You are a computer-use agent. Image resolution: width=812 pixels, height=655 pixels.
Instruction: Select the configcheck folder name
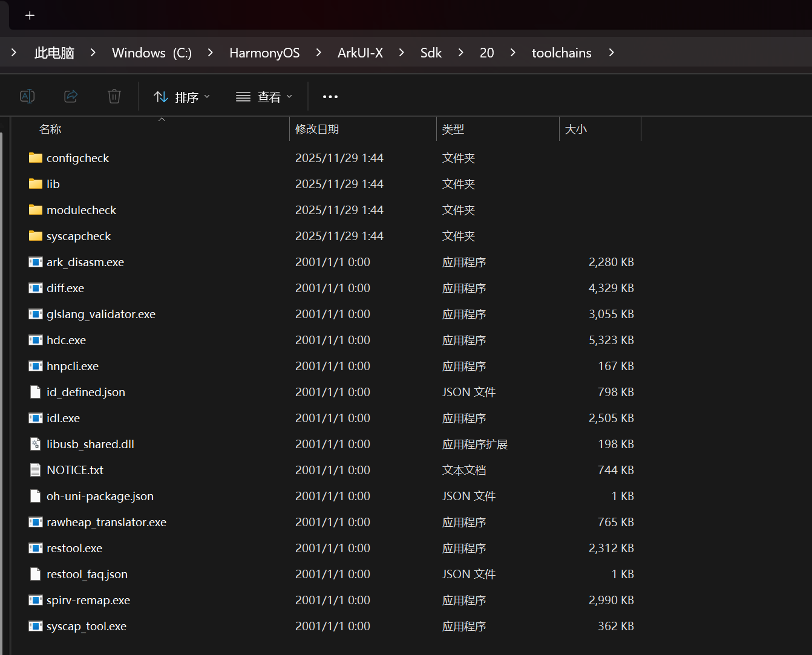pyautogui.click(x=77, y=158)
